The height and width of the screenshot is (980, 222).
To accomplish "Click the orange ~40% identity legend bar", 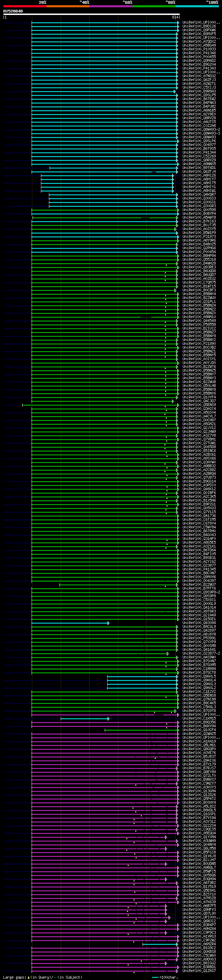I will point(68,6).
